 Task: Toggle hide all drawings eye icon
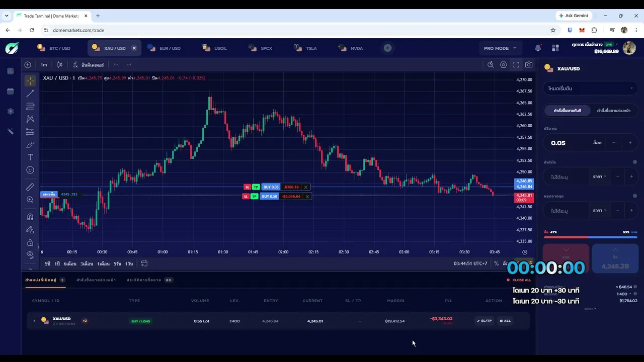(30, 254)
